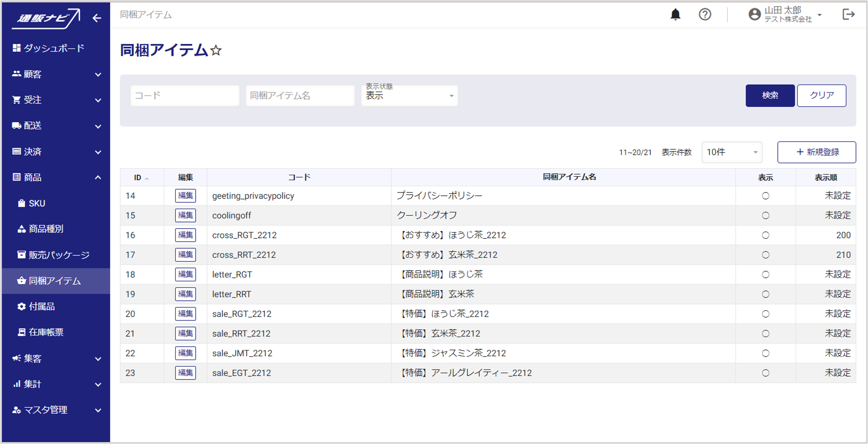Click the user account avatar icon

coord(754,15)
